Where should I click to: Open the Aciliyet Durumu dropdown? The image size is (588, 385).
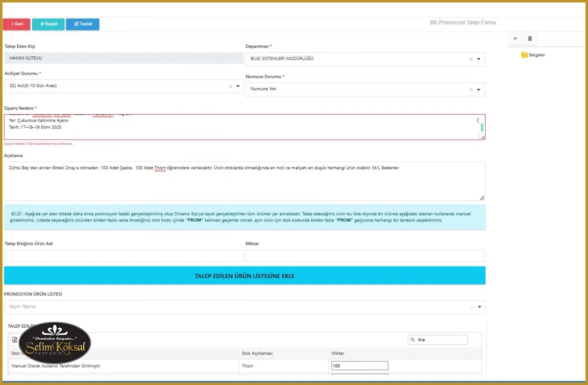238,86
